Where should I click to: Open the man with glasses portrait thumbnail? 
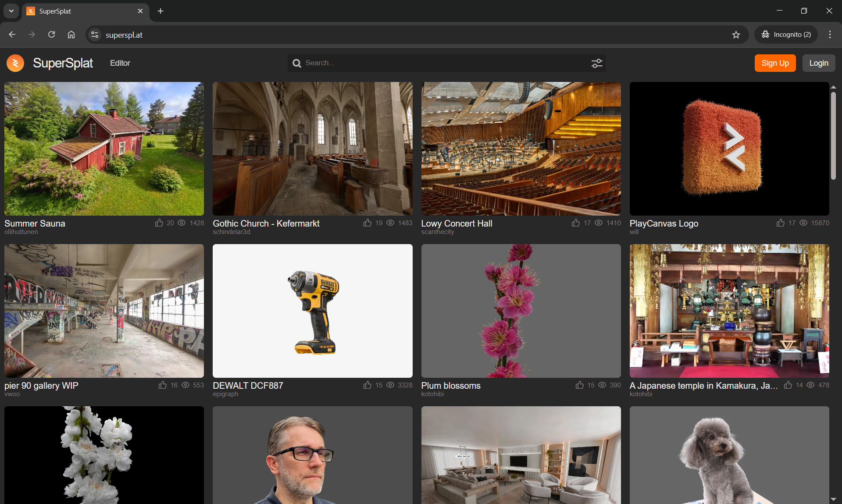point(313,455)
